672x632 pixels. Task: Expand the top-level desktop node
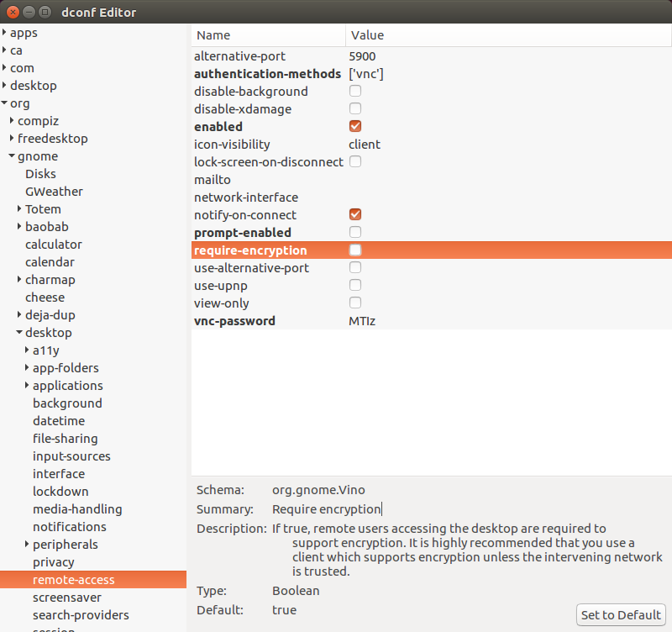(x=4, y=85)
